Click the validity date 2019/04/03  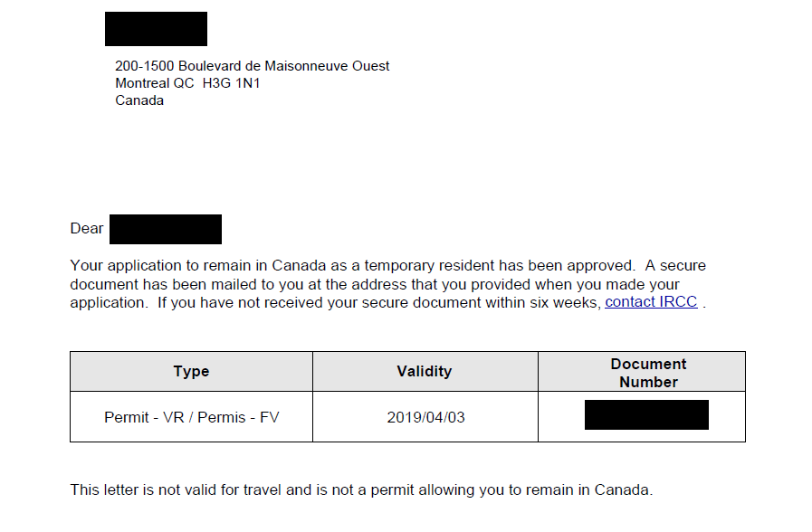[x=425, y=417]
